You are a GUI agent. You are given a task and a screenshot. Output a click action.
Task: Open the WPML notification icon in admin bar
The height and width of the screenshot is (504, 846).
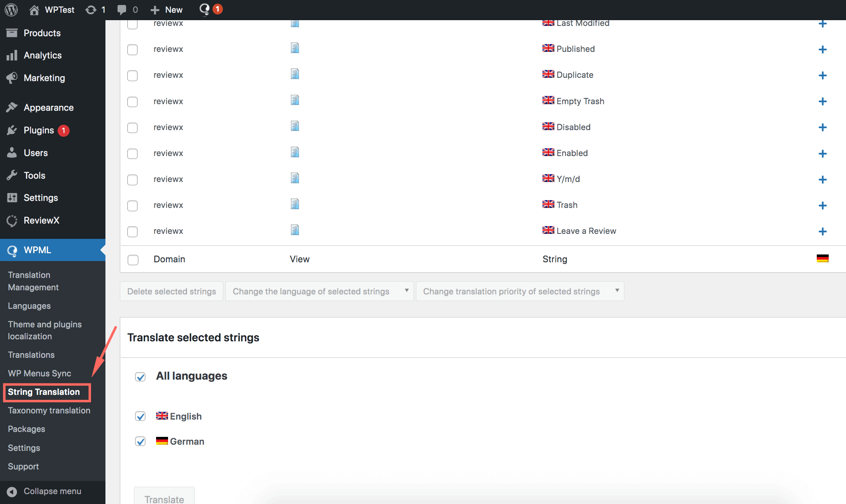(205, 9)
